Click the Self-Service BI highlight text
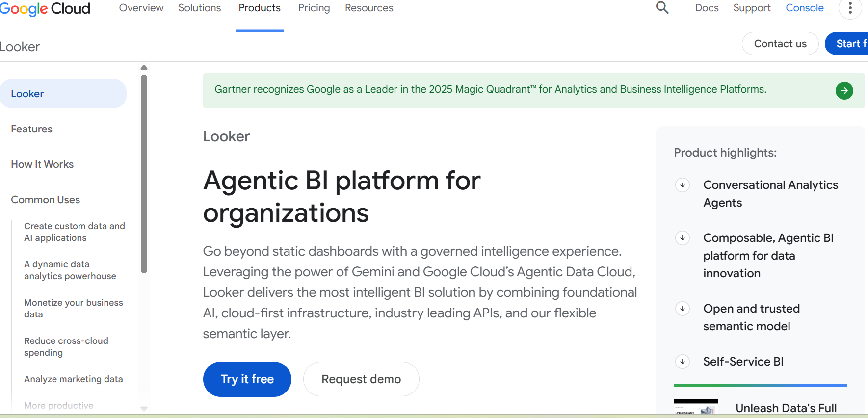This screenshot has height=418, width=868. [743, 362]
